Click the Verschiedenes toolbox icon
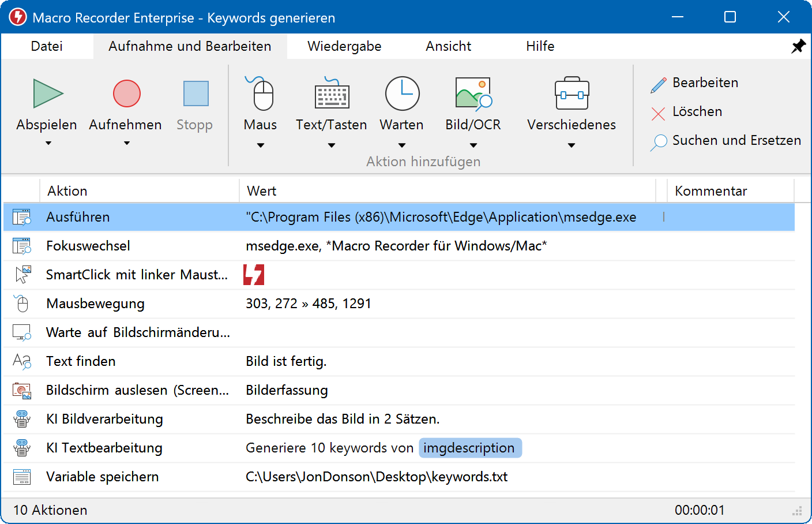Screen dimensions: 812x524 (x=571, y=94)
